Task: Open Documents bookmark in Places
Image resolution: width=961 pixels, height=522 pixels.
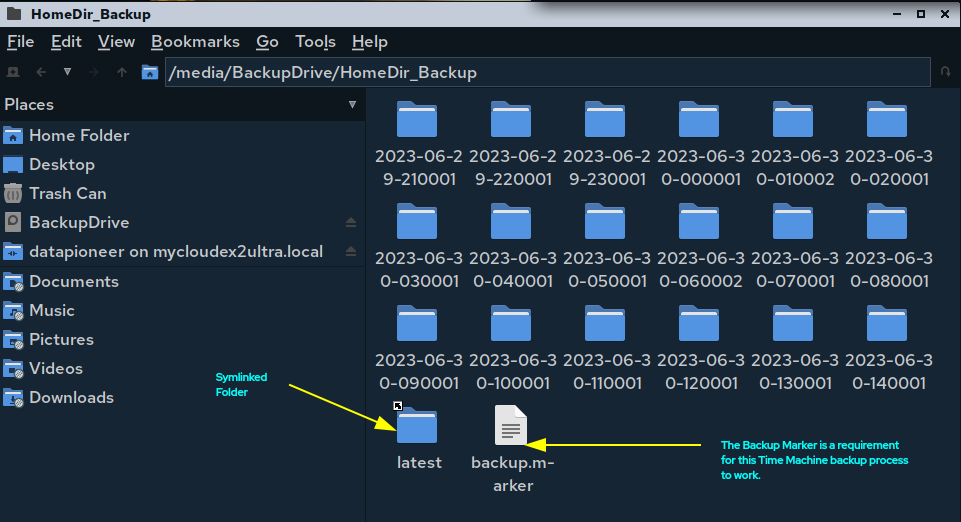Action: pyautogui.click(x=183, y=282)
